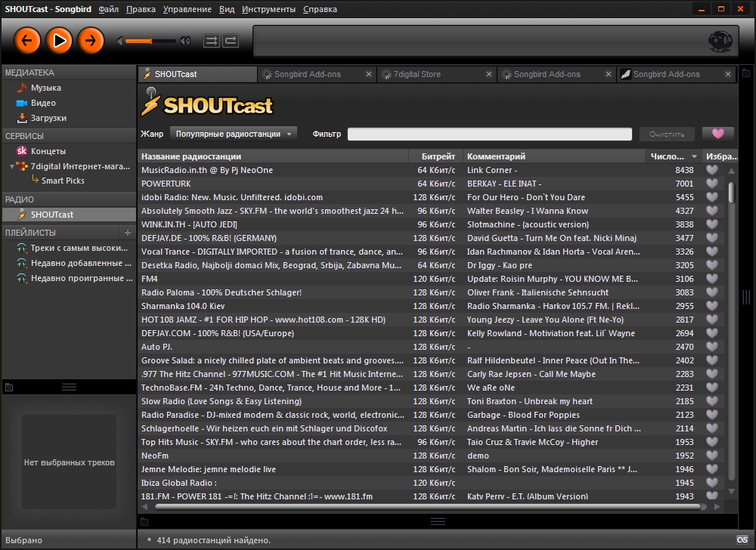Open the Инструменты menu

[x=268, y=9]
